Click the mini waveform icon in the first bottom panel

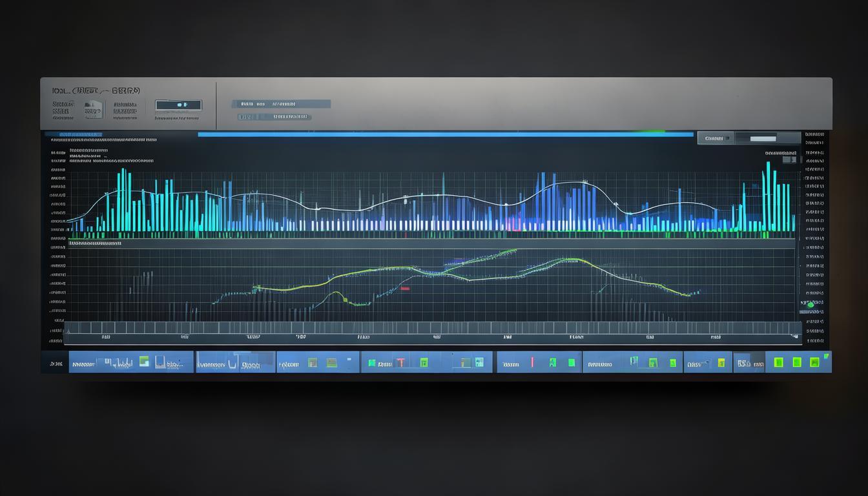point(117,363)
